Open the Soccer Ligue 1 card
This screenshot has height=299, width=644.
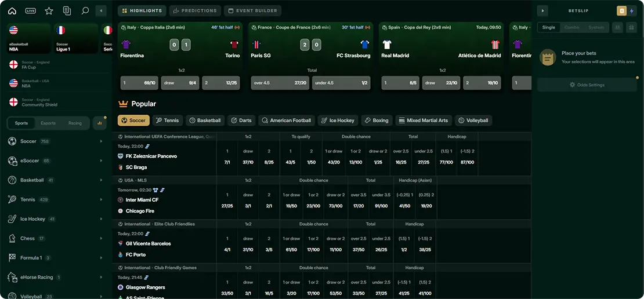pyautogui.click(x=76, y=38)
